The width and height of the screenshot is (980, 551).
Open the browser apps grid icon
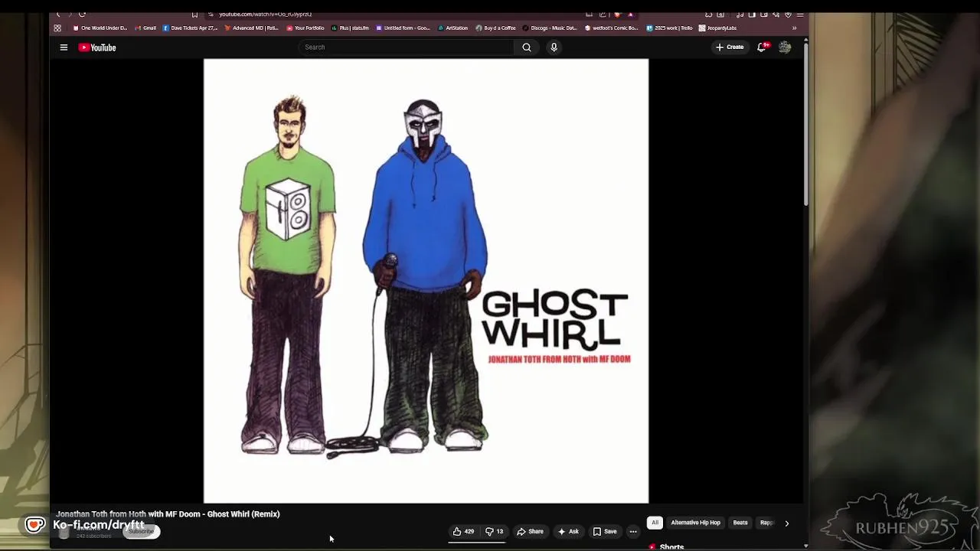point(57,28)
